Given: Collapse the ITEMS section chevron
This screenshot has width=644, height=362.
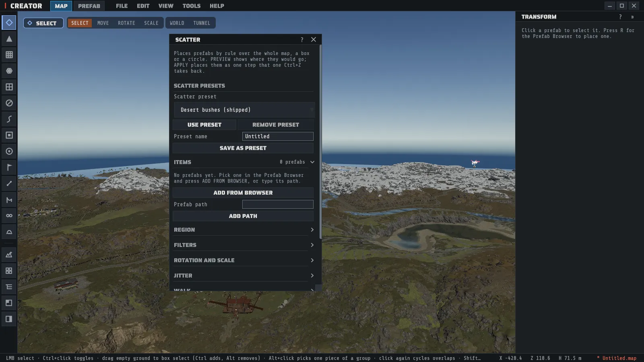Looking at the screenshot, I should point(312,162).
